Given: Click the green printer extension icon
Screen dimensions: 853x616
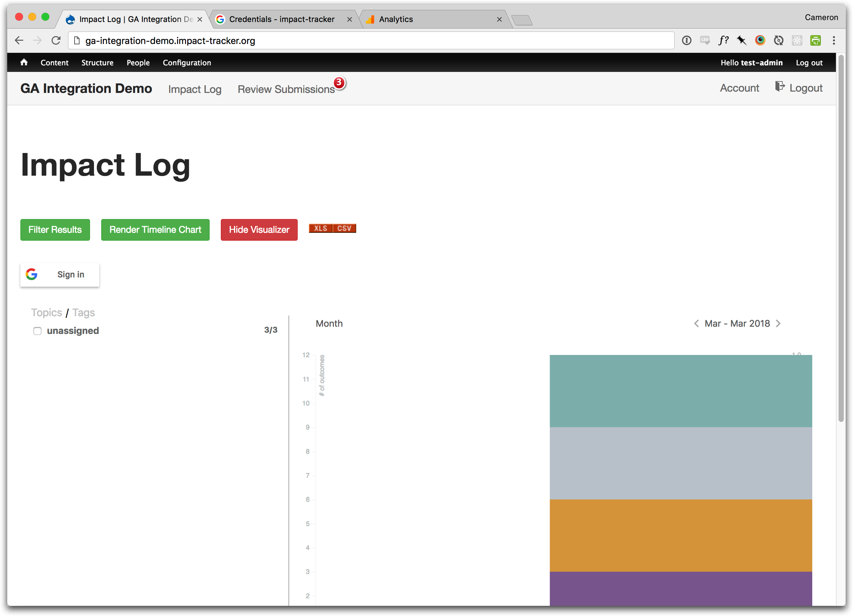Looking at the screenshot, I should coord(815,41).
